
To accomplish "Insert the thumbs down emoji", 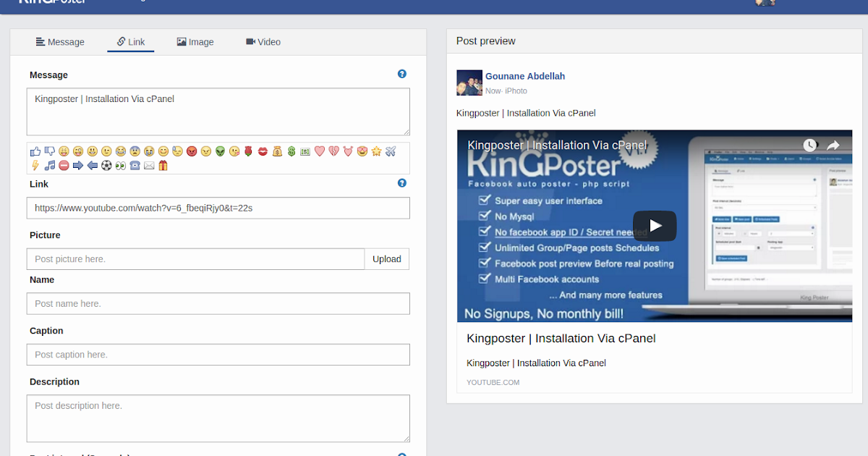I will tap(50, 151).
